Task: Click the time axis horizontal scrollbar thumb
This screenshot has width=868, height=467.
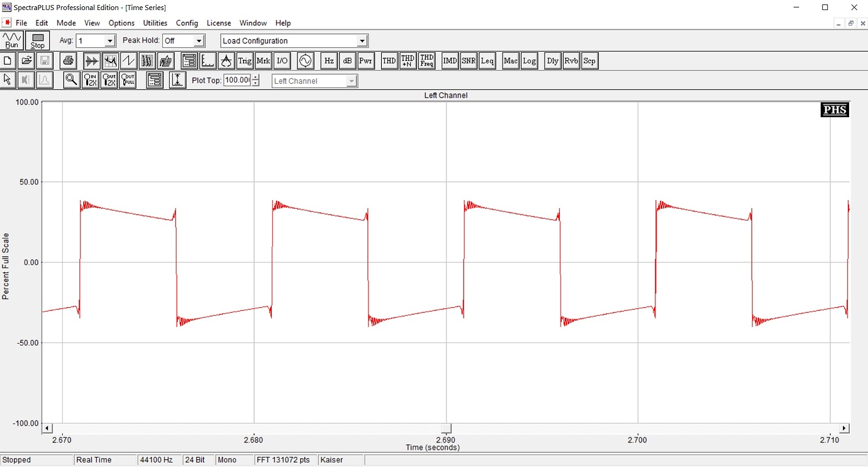Action: [446, 429]
